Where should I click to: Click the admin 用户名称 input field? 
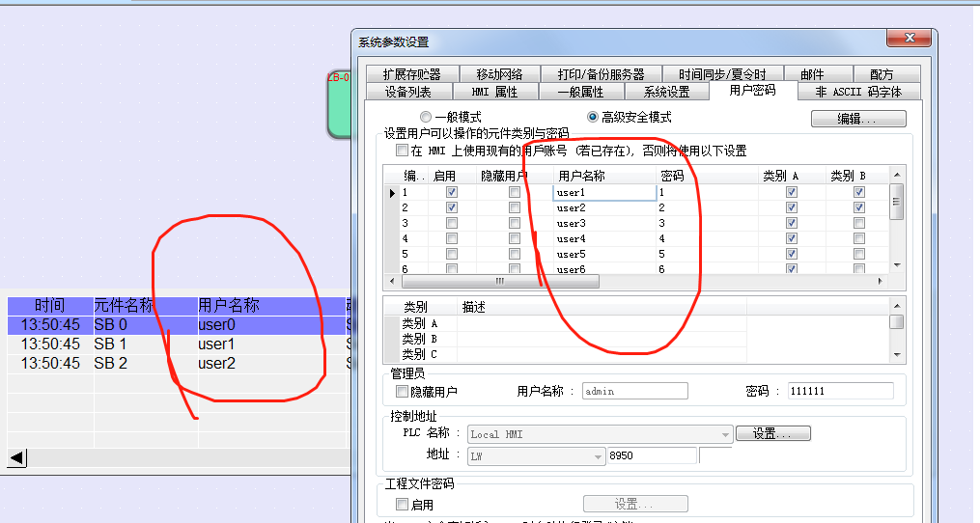(x=634, y=391)
